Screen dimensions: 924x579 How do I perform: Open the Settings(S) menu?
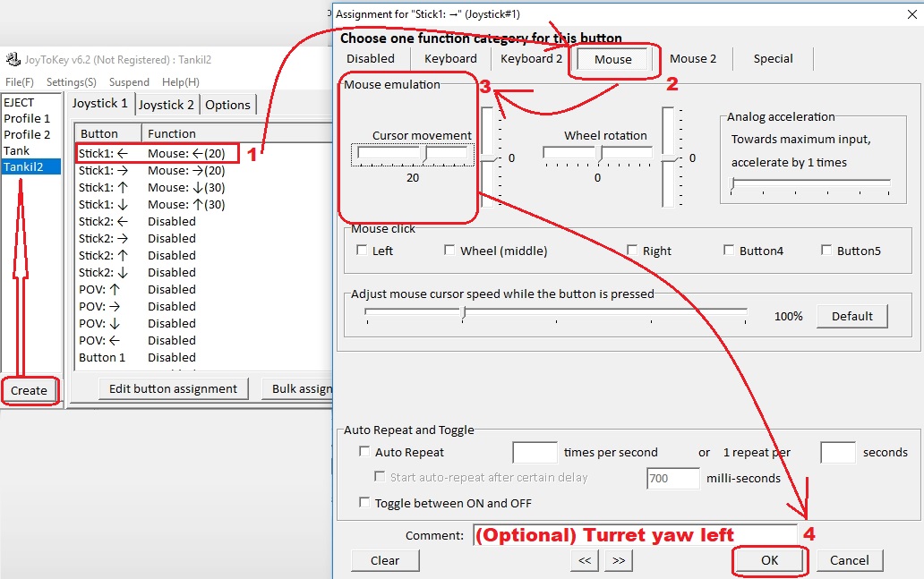pos(72,81)
